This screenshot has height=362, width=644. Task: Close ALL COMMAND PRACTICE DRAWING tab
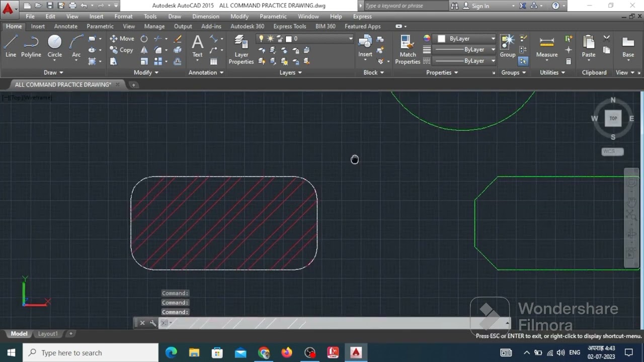click(118, 84)
